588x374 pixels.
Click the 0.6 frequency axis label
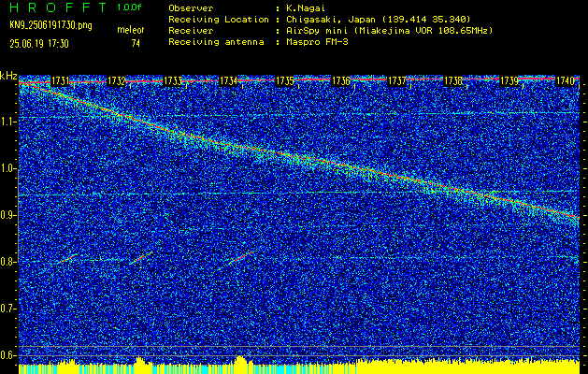pyautogui.click(x=8, y=355)
